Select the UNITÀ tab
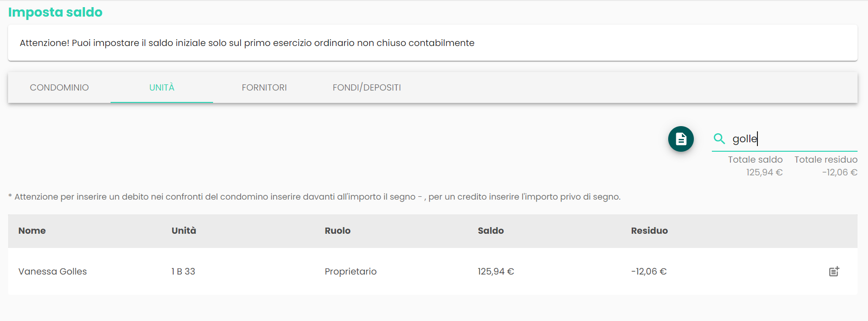The width and height of the screenshot is (868, 321). tap(162, 88)
